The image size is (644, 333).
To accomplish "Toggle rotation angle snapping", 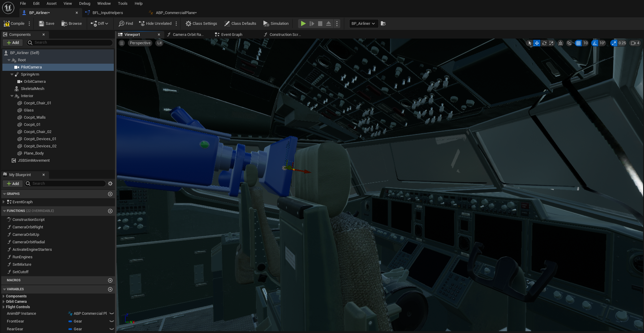I will coord(595,43).
